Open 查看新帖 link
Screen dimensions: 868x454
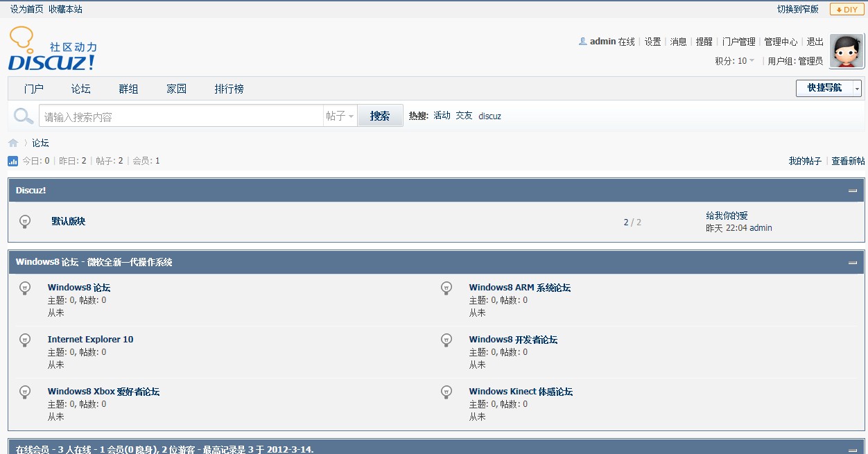coord(848,161)
